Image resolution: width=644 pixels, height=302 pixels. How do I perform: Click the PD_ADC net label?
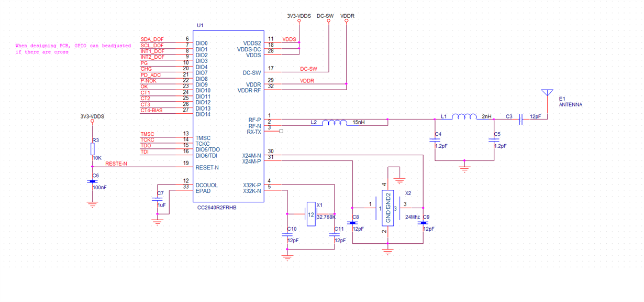coord(151,75)
